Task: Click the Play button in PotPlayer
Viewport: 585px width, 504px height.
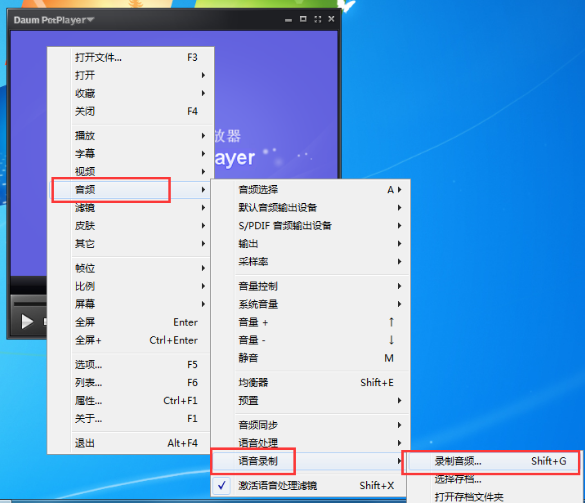Action: 27,321
